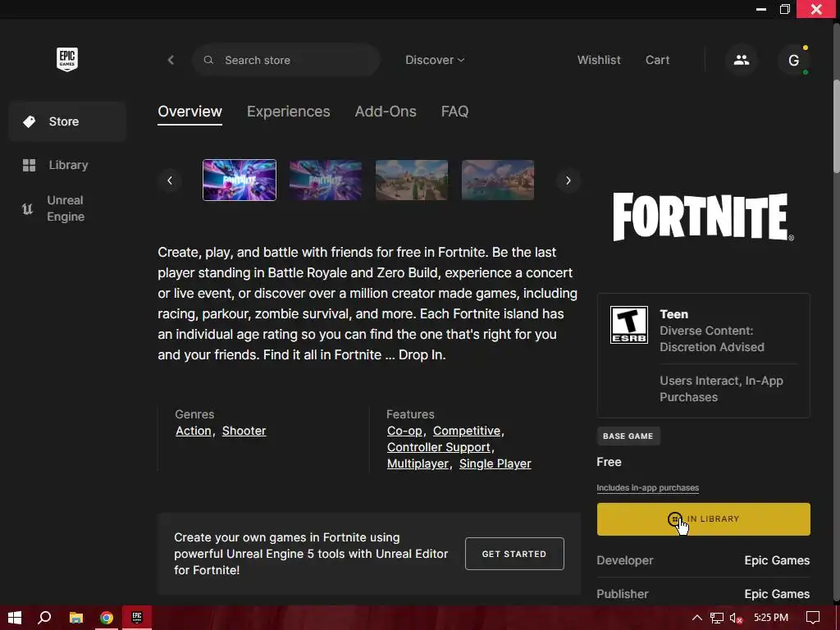The height and width of the screenshot is (630, 840).
Task: Show next screenshots with the carousel right arrow
Action: 568,180
